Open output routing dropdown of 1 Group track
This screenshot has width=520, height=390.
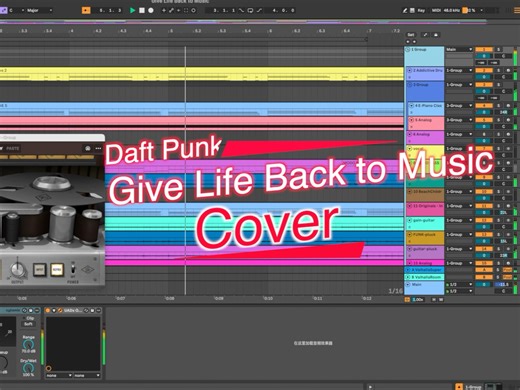pos(459,49)
